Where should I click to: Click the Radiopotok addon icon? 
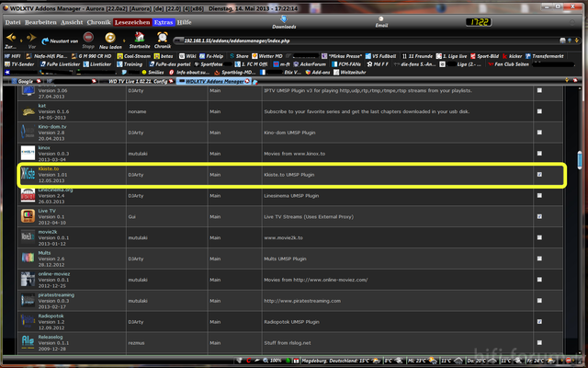pyautogui.click(x=28, y=321)
